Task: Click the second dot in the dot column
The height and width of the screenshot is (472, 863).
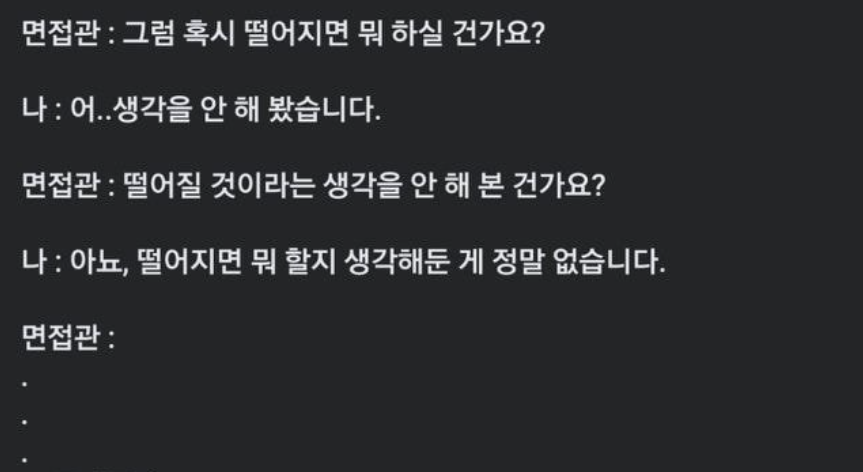Action: 25,422
